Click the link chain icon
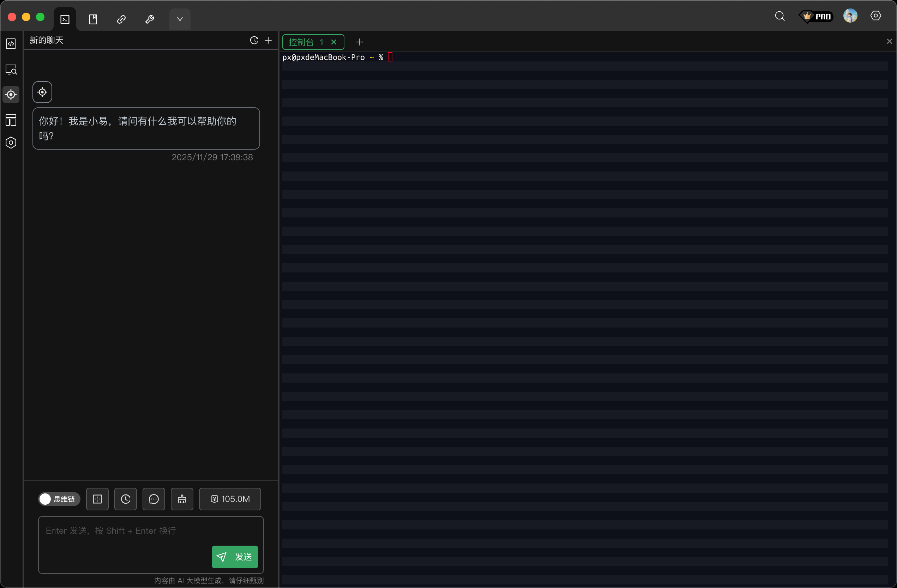 (x=121, y=19)
